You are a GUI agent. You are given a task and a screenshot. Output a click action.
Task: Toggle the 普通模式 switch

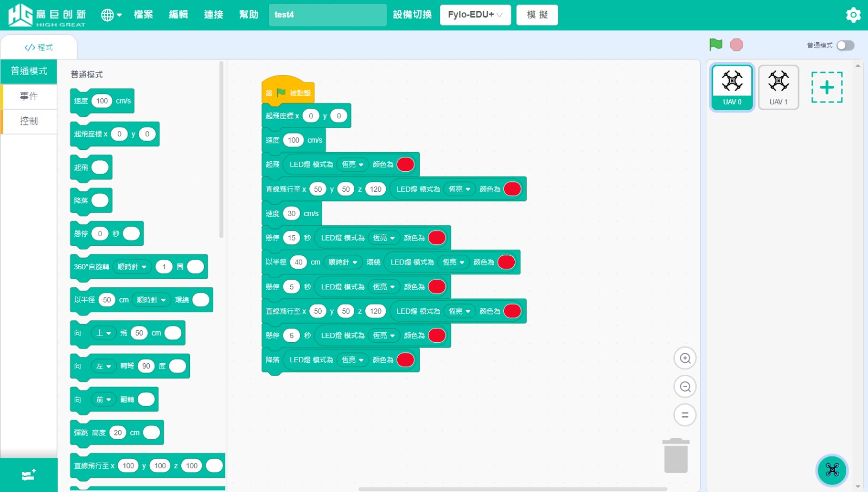[x=845, y=46]
